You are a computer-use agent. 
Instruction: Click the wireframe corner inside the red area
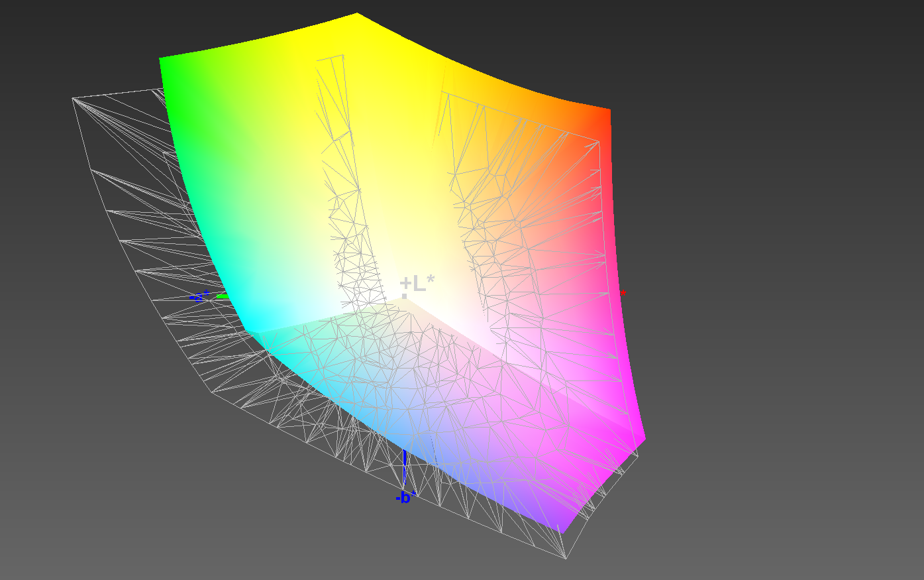click(600, 141)
